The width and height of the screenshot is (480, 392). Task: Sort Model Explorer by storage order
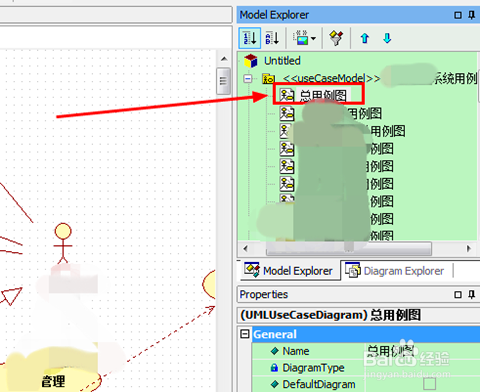250,38
